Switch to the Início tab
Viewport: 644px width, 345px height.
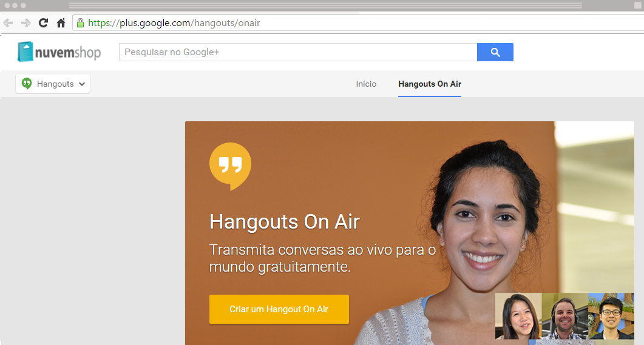(366, 84)
